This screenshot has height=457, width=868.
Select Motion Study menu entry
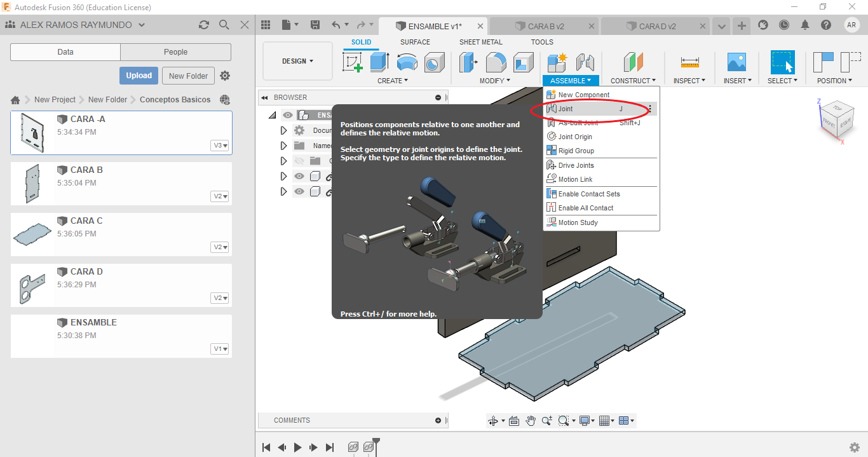pos(600,222)
